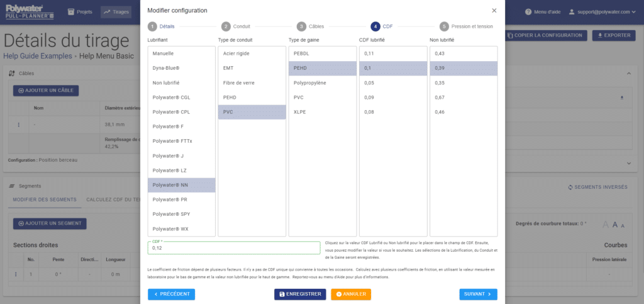This screenshot has width=644, height=304.
Task: Expand the Configuration panel chevron
Action: point(628,164)
